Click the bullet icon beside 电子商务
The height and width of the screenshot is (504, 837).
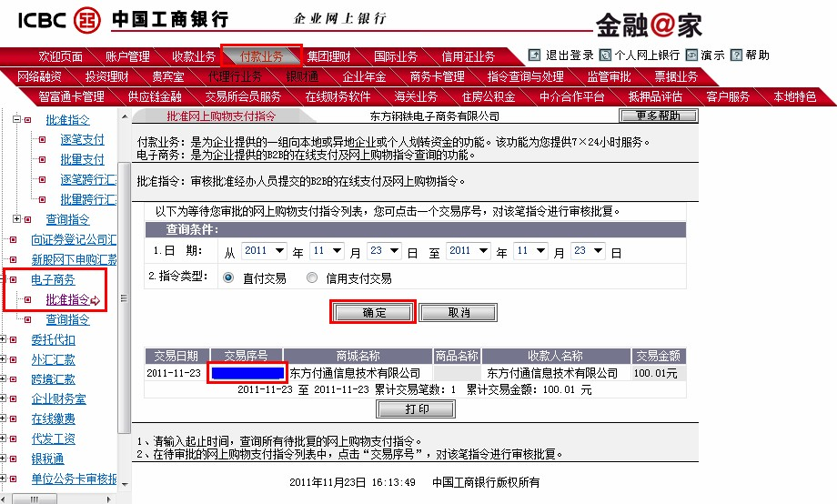tap(14, 280)
